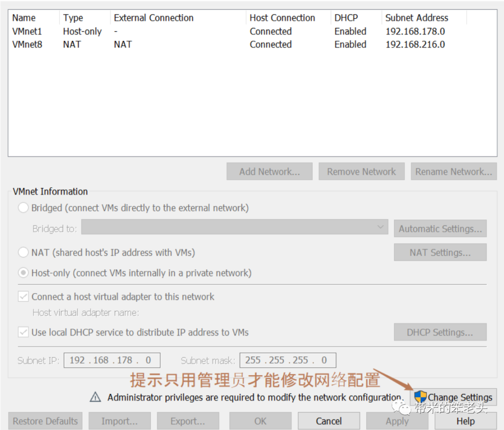Click the warning triangle icon
This screenshot has width=504, height=430.
point(95,397)
